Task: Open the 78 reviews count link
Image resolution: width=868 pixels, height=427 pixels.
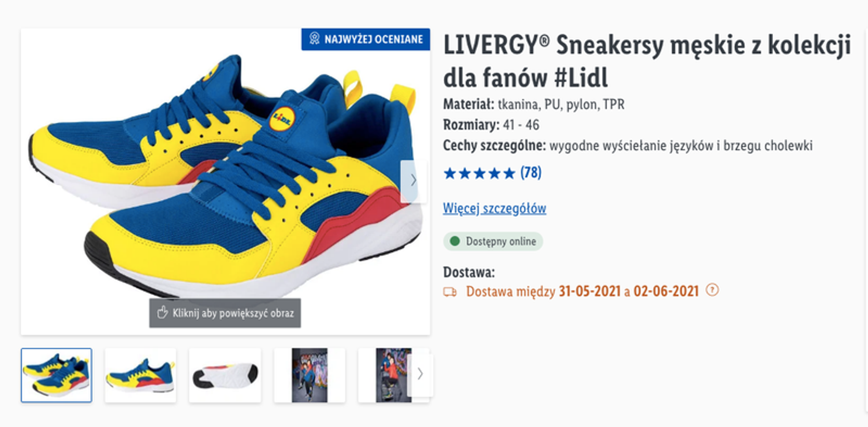Action: pos(531,172)
